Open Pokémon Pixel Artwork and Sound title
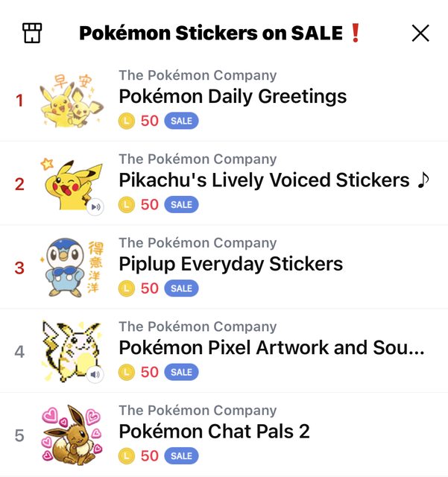 coord(271,347)
